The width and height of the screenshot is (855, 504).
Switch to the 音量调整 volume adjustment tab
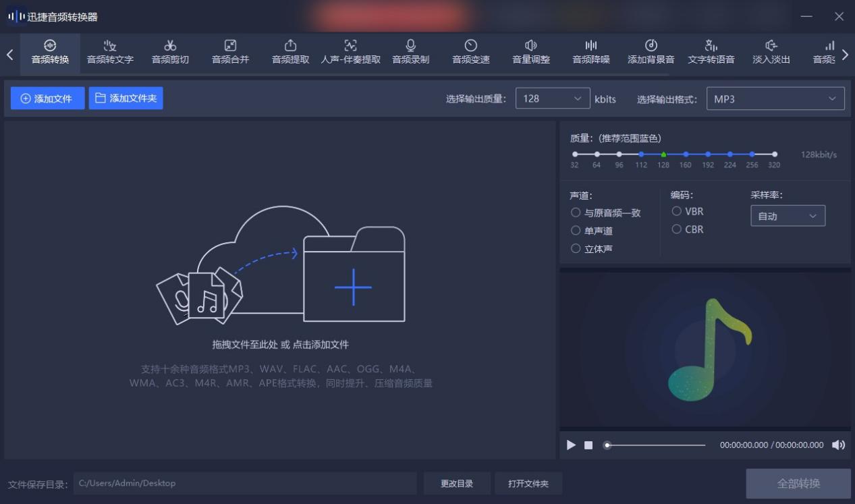[530, 53]
